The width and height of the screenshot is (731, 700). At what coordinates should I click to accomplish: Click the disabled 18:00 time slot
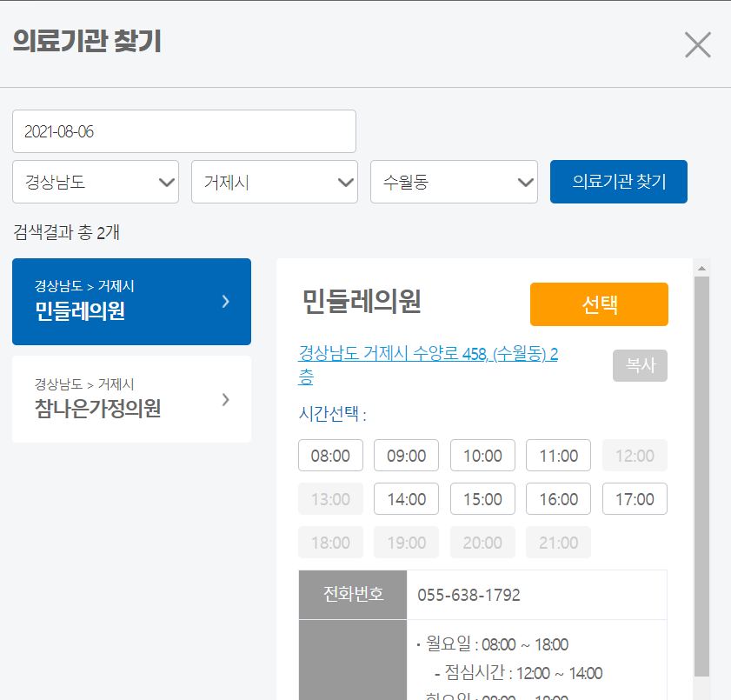click(330, 543)
